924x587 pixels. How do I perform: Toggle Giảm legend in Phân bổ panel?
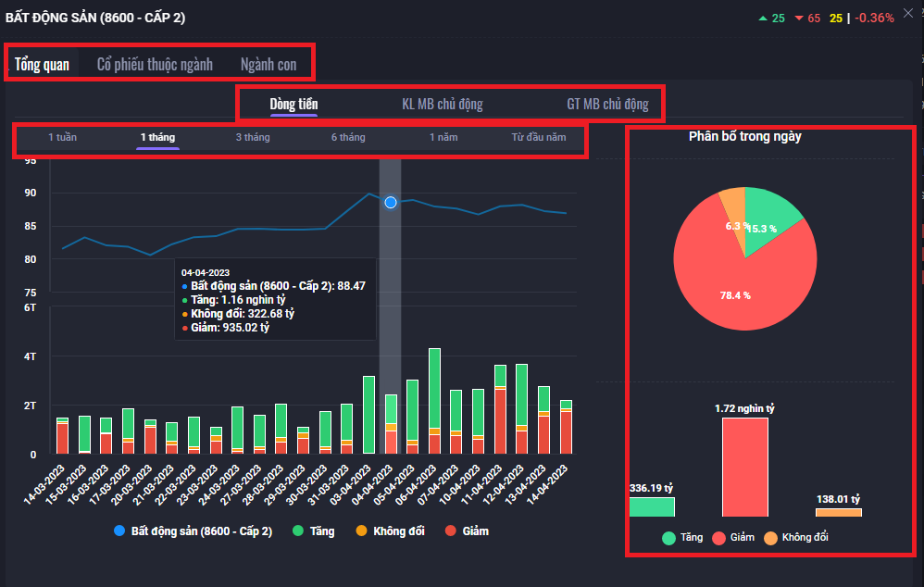point(732,538)
